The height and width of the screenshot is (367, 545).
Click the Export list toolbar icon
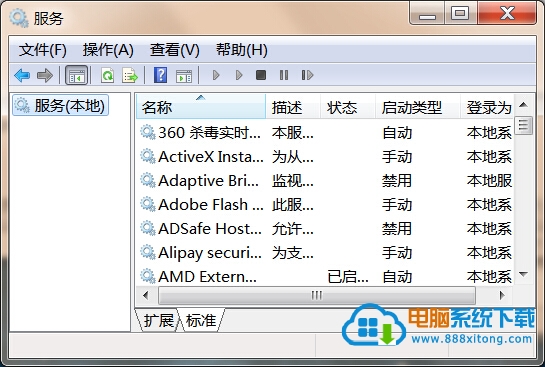pos(130,75)
